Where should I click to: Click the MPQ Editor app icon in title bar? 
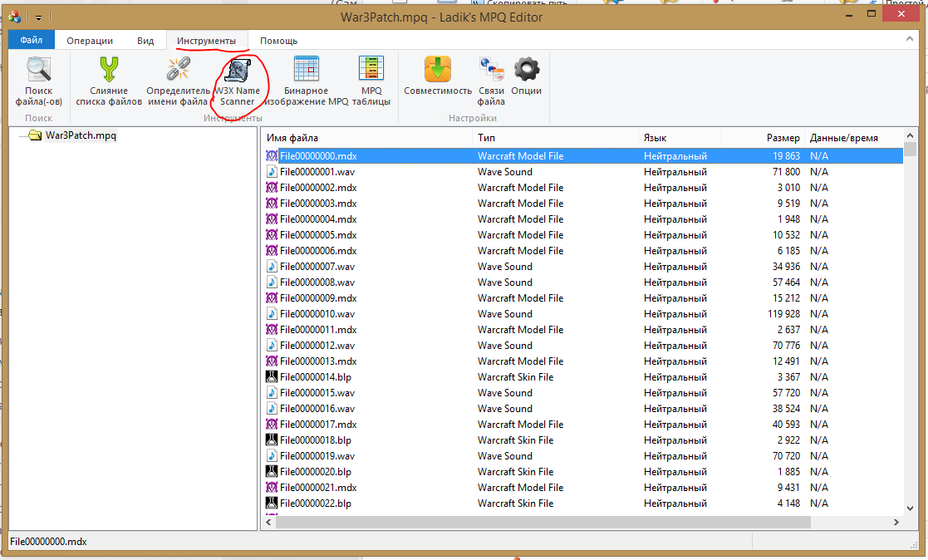point(14,17)
